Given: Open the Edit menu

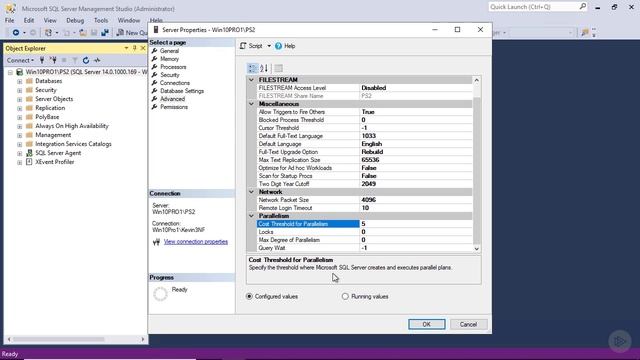Looking at the screenshot, I should [x=29, y=20].
